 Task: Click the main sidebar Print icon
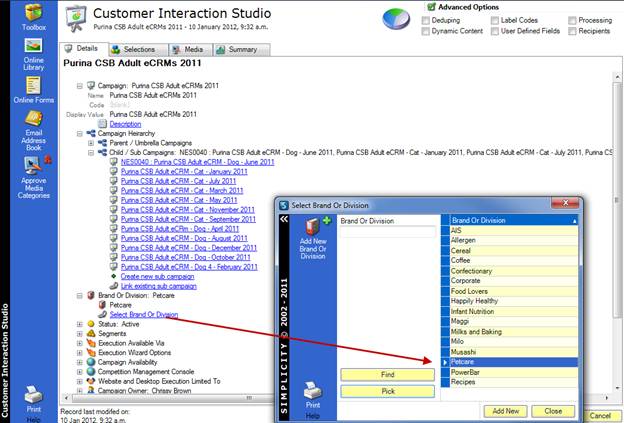(x=33, y=395)
